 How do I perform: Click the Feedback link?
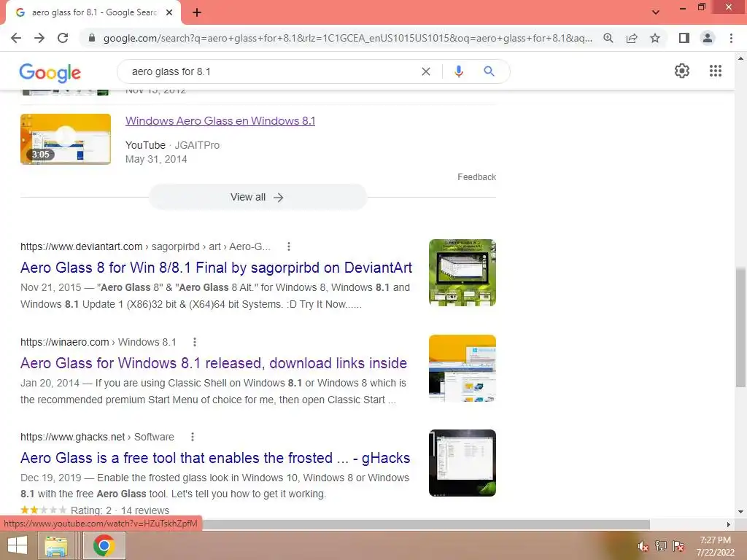[x=476, y=177]
